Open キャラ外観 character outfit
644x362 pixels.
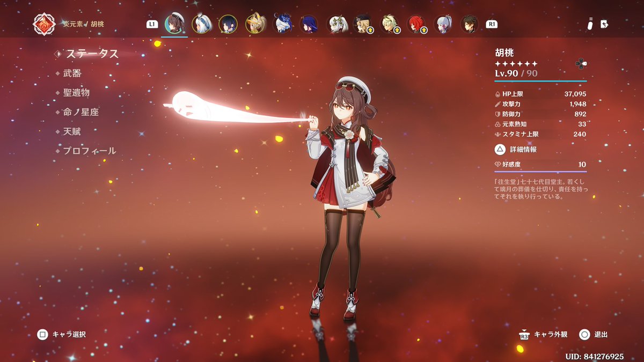[543, 335]
